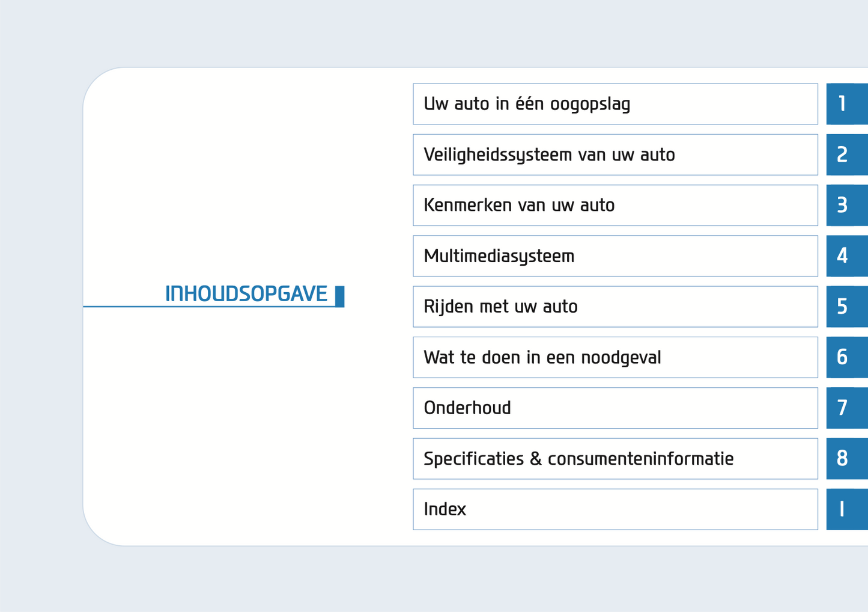Jump to 'Wat te doen in een noodgeval'
The width and height of the screenshot is (868, 612).
click(x=615, y=358)
